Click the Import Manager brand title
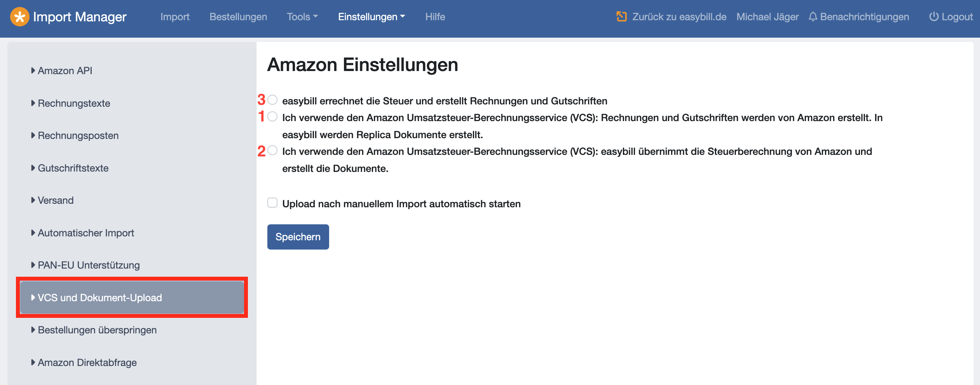 (80, 17)
